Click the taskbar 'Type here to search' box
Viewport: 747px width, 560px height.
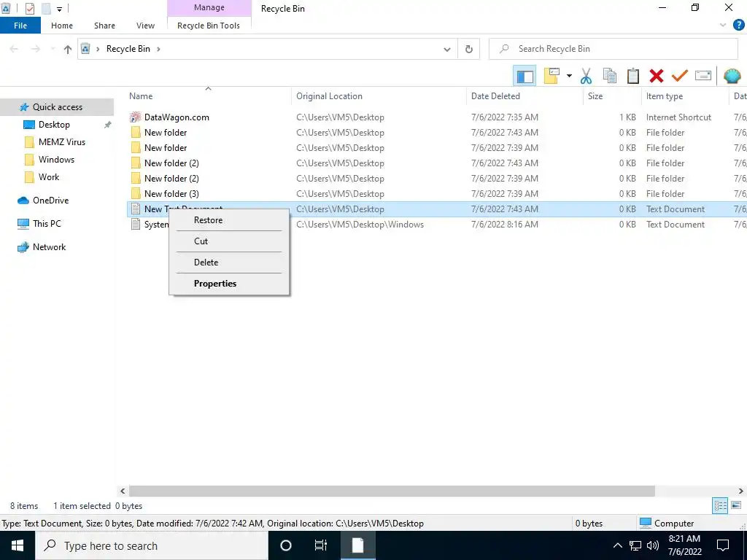click(x=152, y=545)
